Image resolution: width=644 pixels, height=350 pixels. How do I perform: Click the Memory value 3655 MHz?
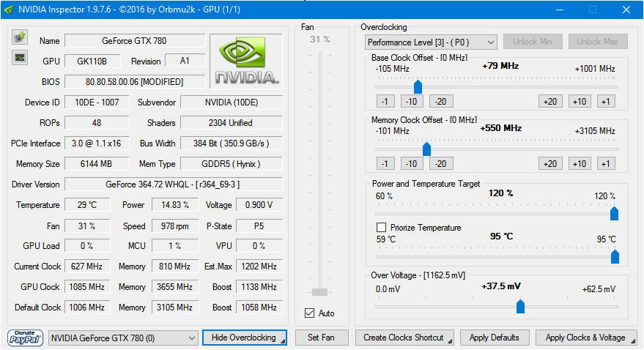tap(175, 287)
